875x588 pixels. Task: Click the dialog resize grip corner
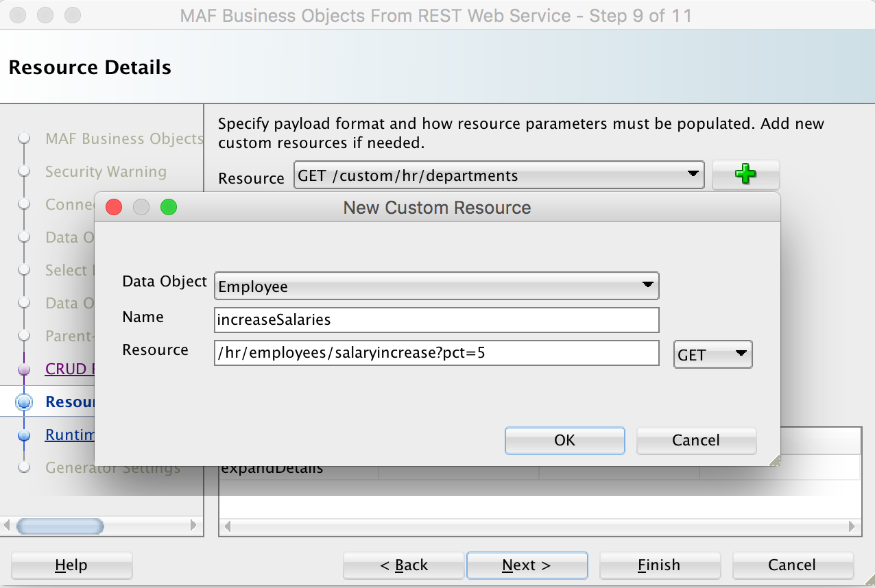pyautogui.click(x=775, y=461)
